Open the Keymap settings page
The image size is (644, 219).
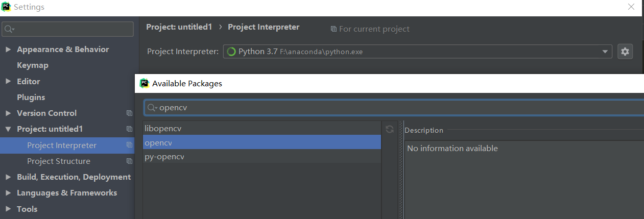[33, 65]
